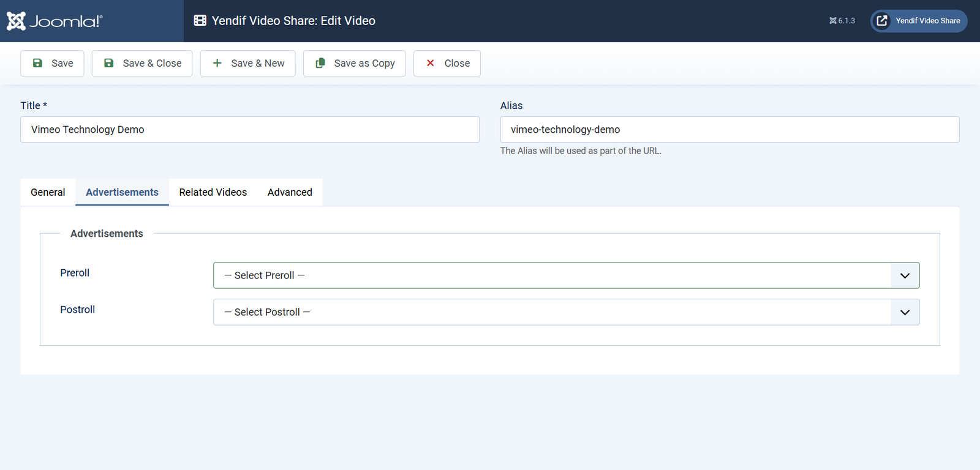Viewport: 980px width, 470px height.
Task: Go to the Advanced tab
Action: (x=290, y=192)
